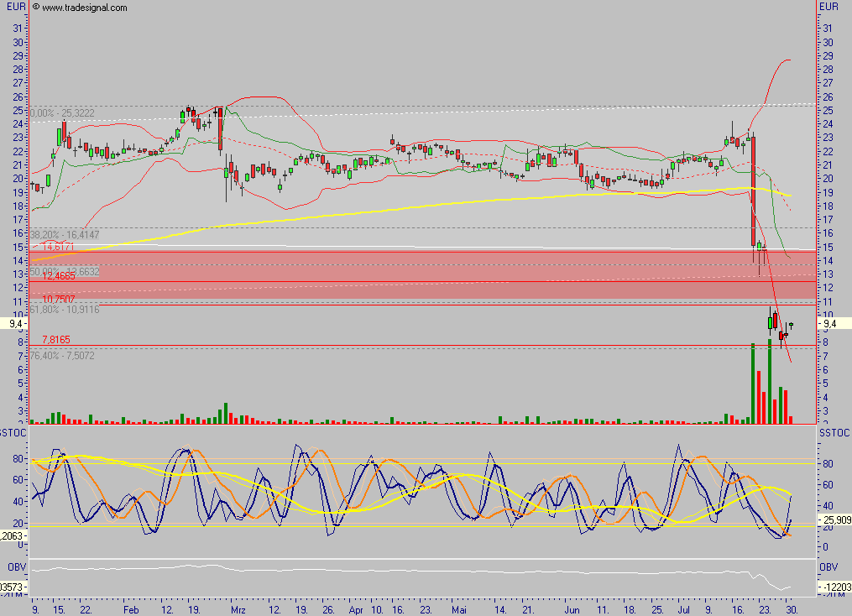This screenshot has width=852, height=616.
Task: Click the red shaded support zone
Action: tap(420, 277)
